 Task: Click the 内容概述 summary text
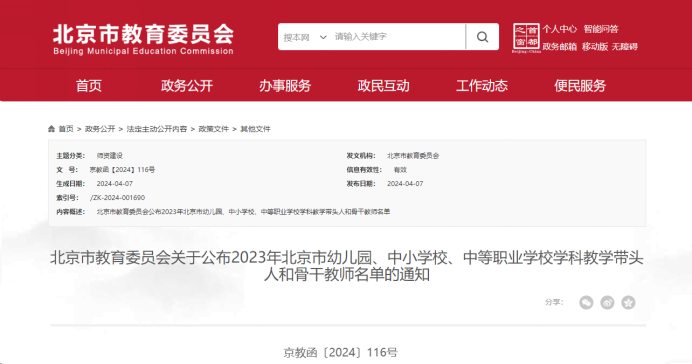tap(243, 212)
